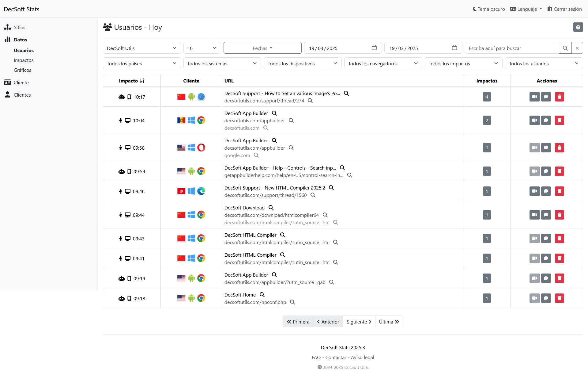Switch to Tema oscuro dark theme
The height and width of the screenshot is (379, 588).
click(x=488, y=9)
